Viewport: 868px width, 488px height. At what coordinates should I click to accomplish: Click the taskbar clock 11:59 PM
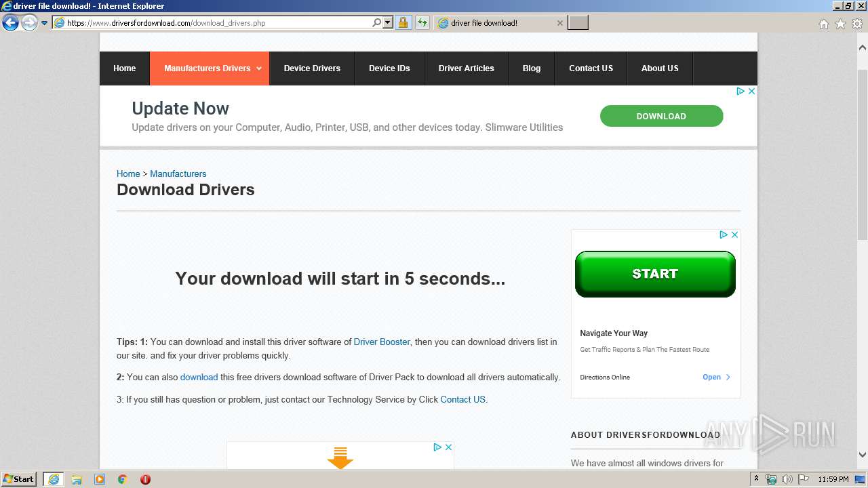coord(833,479)
